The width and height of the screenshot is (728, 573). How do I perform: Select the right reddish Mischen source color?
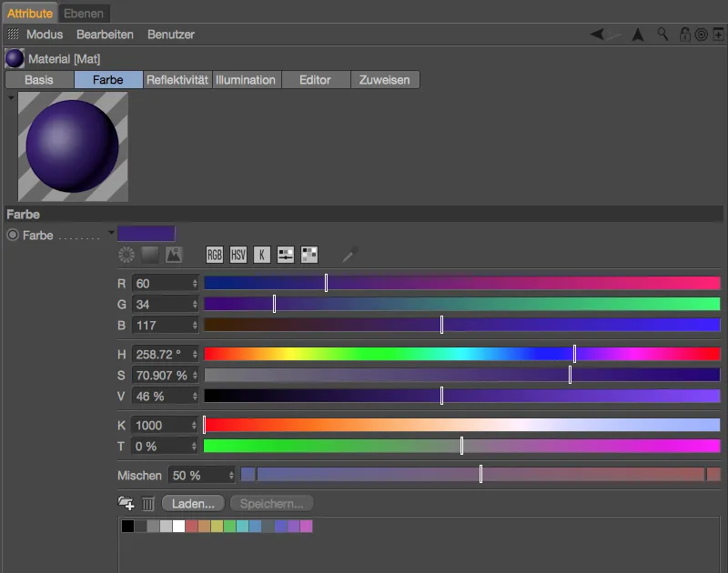coord(713,474)
